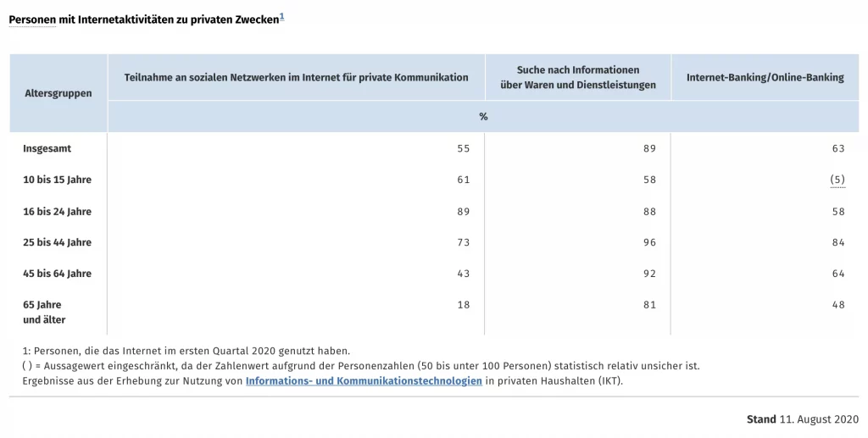Select the '16 bis 24 Jahre' row label
This screenshot has height=438, width=868.
(x=57, y=211)
